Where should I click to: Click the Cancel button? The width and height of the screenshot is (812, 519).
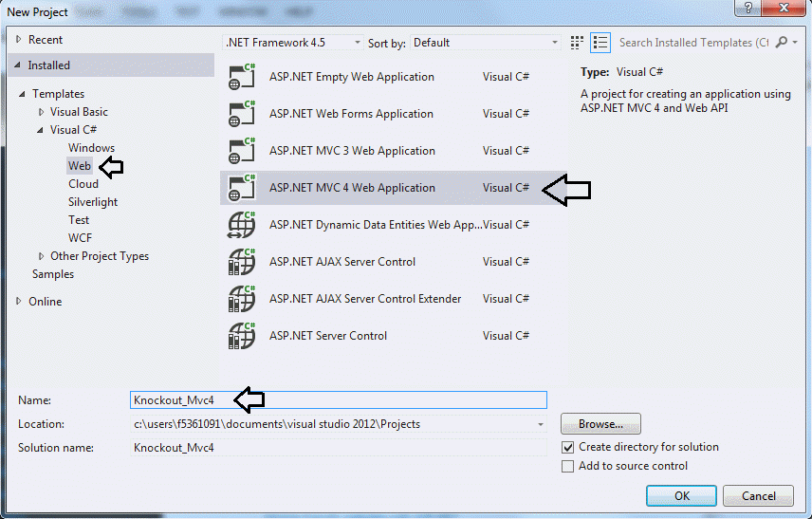758,495
